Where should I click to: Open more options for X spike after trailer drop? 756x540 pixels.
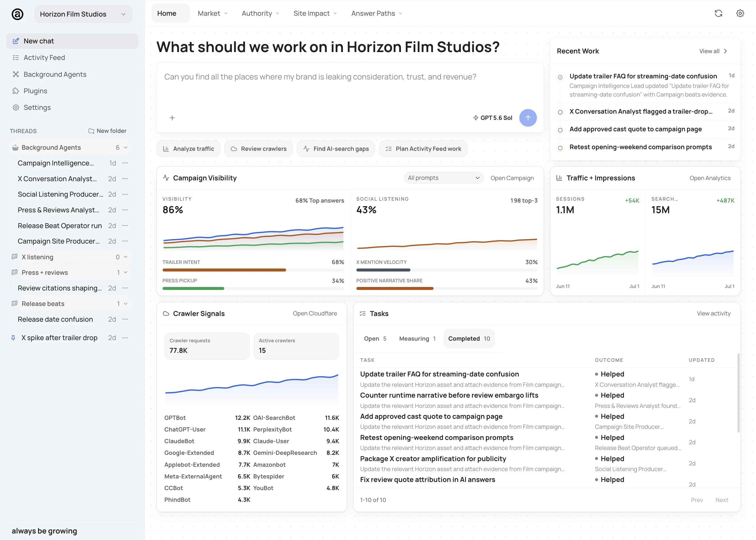[125, 338]
